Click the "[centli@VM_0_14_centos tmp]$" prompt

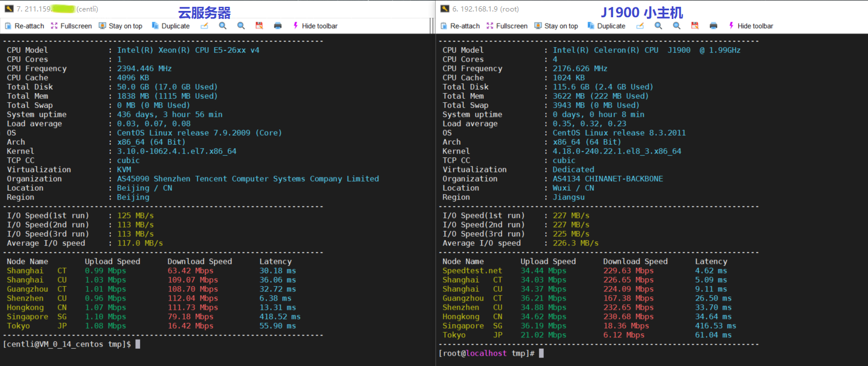tap(67, 344)
